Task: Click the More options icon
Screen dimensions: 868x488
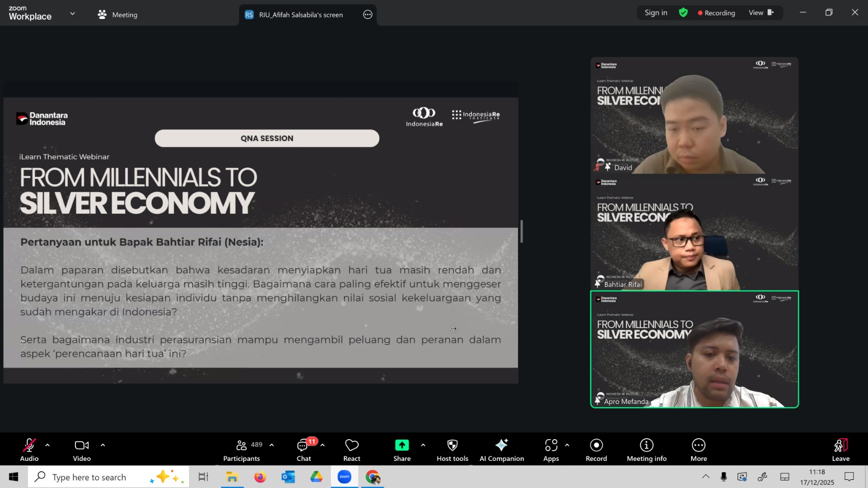Action: pos(698,450)
